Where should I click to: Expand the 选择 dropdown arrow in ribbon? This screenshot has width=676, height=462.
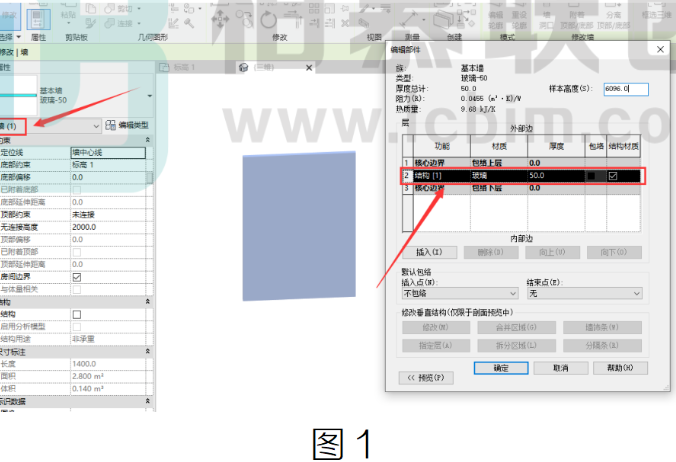tap(19, 37)
